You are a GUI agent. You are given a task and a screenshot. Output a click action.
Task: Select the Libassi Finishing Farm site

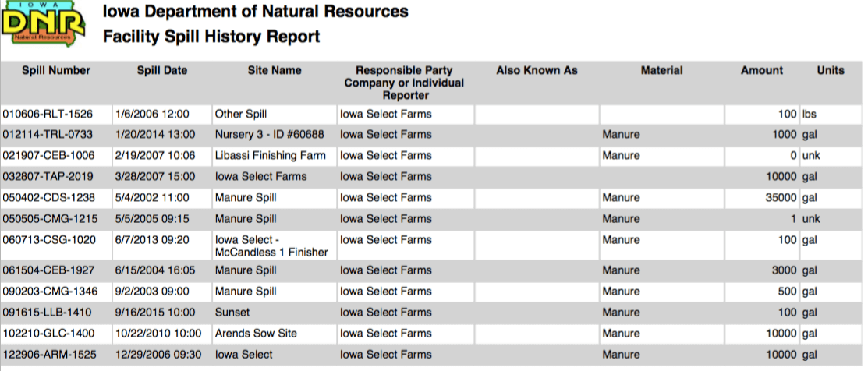(x=270, y=156)
